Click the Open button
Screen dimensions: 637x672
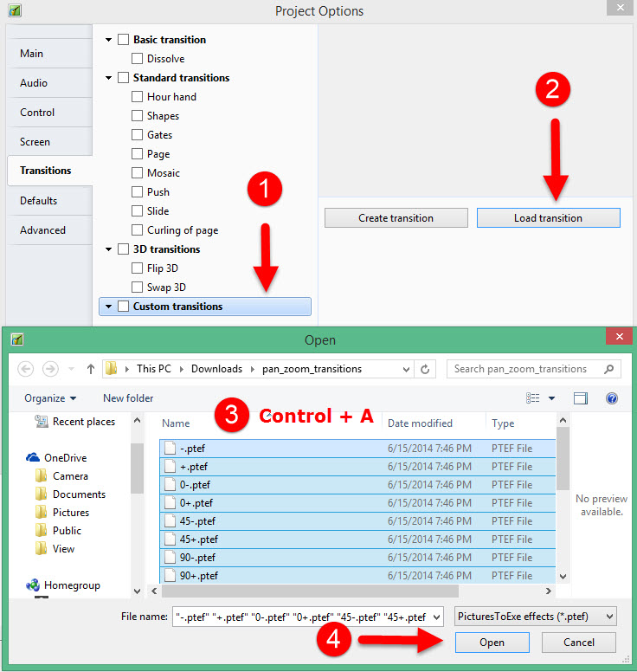click(x=492, y=643)
